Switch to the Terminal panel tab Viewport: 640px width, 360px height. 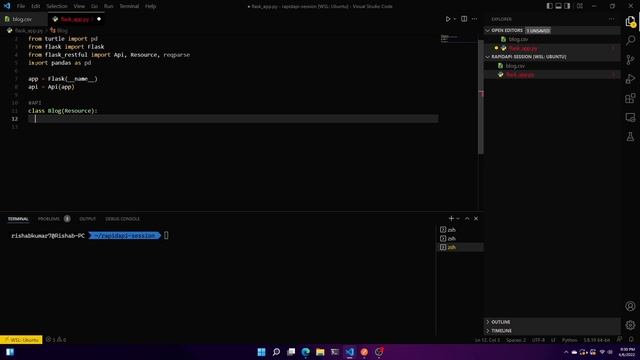click(18, 219)
